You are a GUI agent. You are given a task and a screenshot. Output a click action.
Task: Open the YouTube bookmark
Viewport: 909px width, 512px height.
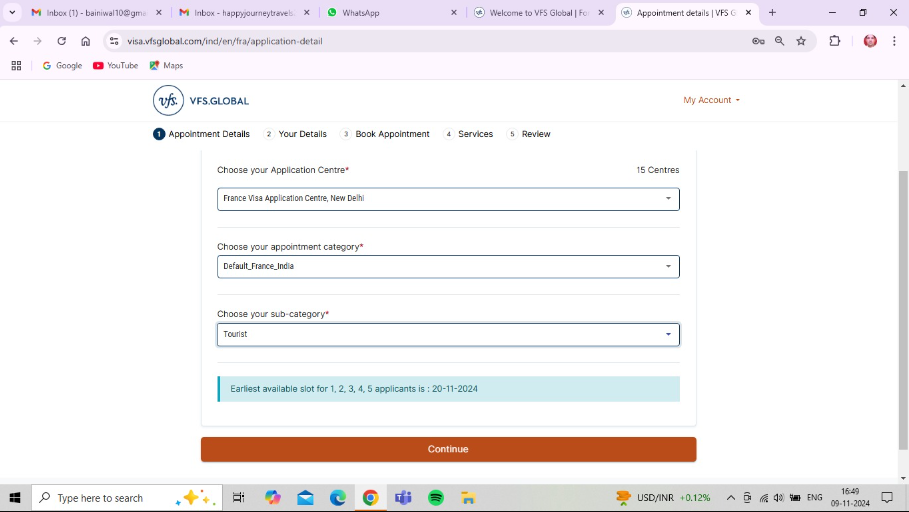(116, 66)
